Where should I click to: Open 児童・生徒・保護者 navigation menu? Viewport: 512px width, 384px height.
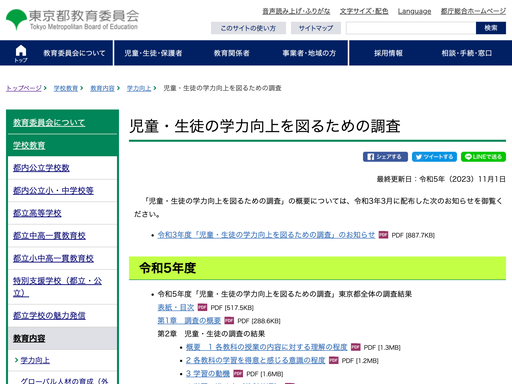pos(153,53)
